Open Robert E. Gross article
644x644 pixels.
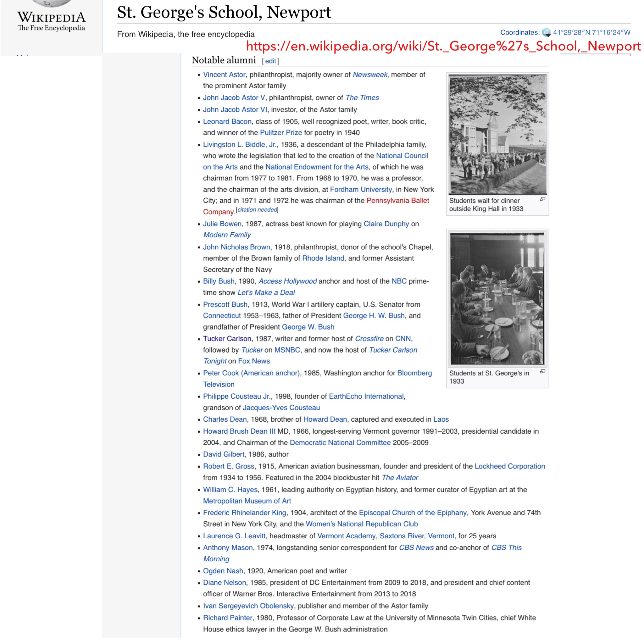click(229, 466)
